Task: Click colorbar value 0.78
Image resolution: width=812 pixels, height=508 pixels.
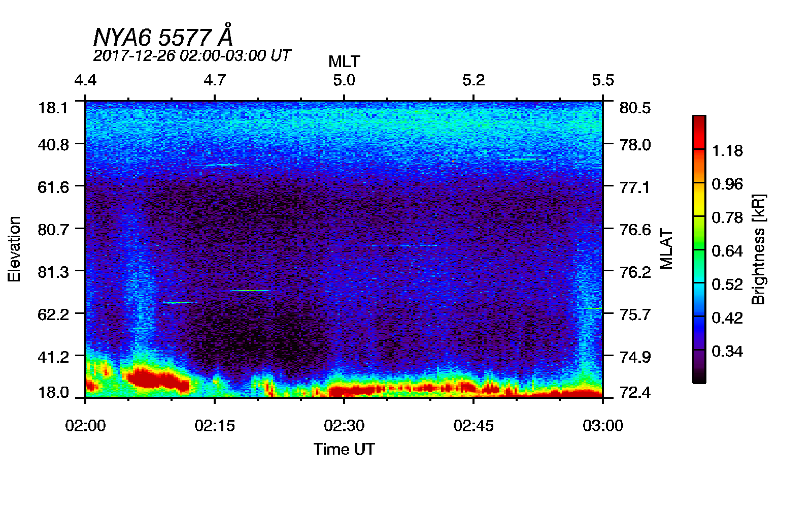Action: [x=727, y=217]
